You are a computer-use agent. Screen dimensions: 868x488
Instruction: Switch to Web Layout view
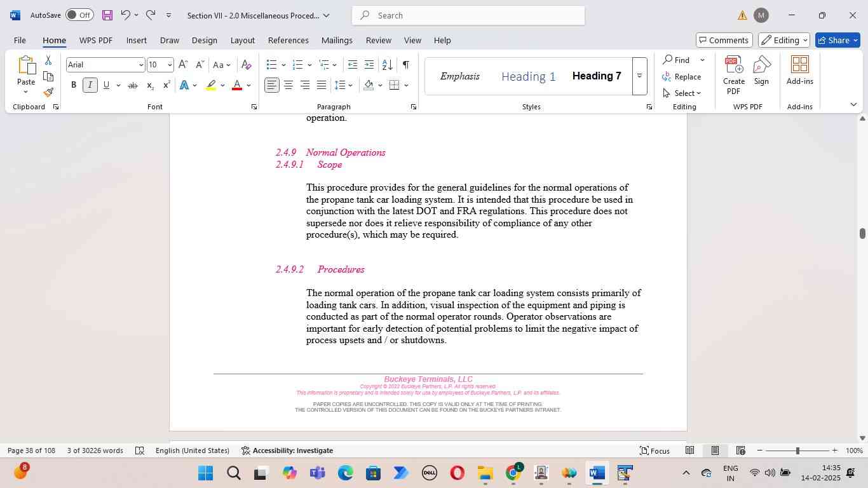click(740, 451)
